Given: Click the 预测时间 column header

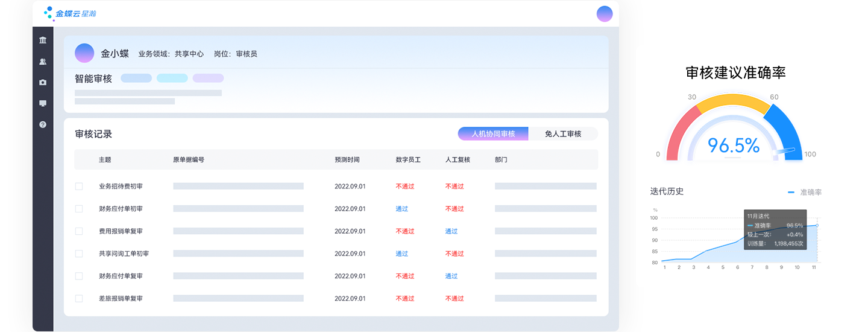Looking at the screenshot, I should click(x=347, y=160).
